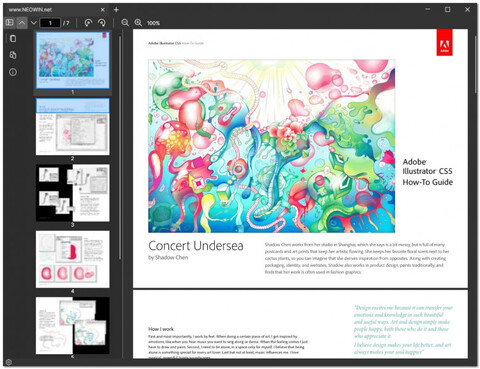Click 'by Shadow Chen' author text

point(168,257)
